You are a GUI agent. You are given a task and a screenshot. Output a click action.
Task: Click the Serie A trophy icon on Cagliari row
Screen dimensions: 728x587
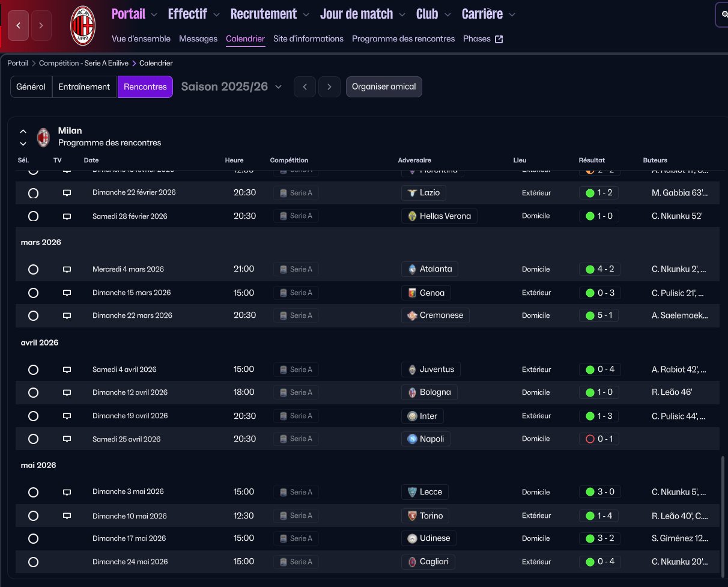point(283,562)
